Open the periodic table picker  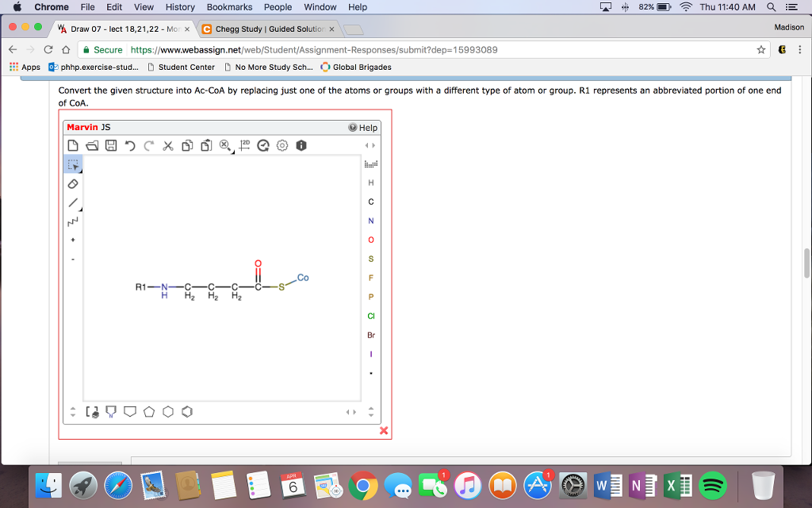tap(371, 164)
